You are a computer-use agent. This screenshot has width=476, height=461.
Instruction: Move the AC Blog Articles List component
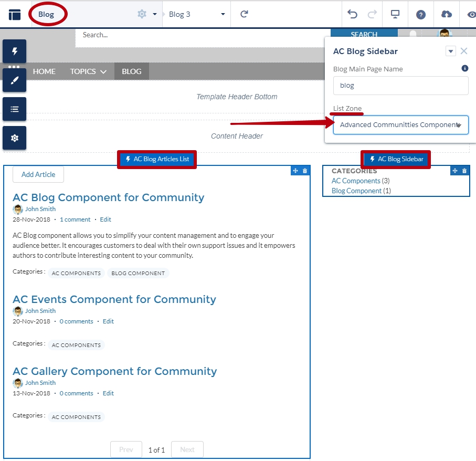[295, 171]
